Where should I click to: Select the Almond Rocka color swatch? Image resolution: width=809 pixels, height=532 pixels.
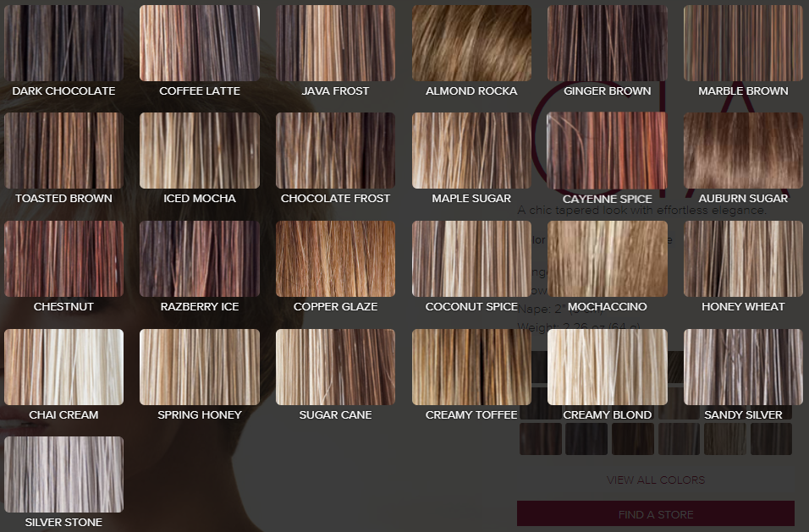click(471, 43)
